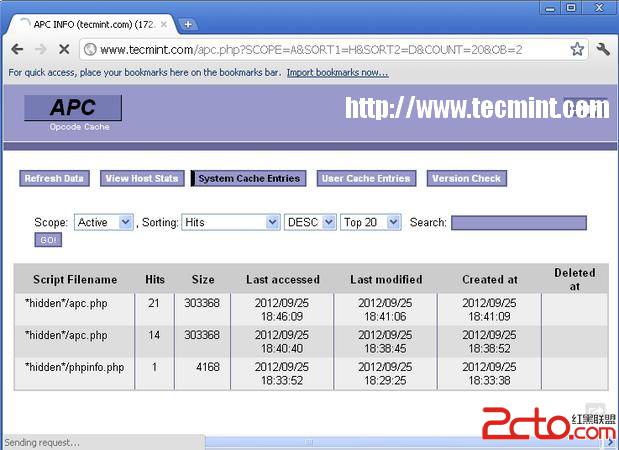
Task: Sort by Created at column header
Action: pyautogui.click(x=490, y=279)
